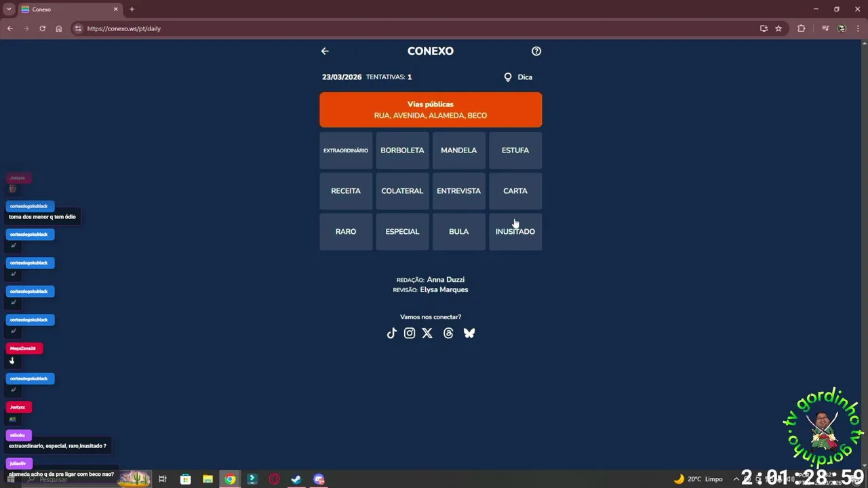868x488 pixels.
Task: Open a new browser tab
Action: point(132,9)
